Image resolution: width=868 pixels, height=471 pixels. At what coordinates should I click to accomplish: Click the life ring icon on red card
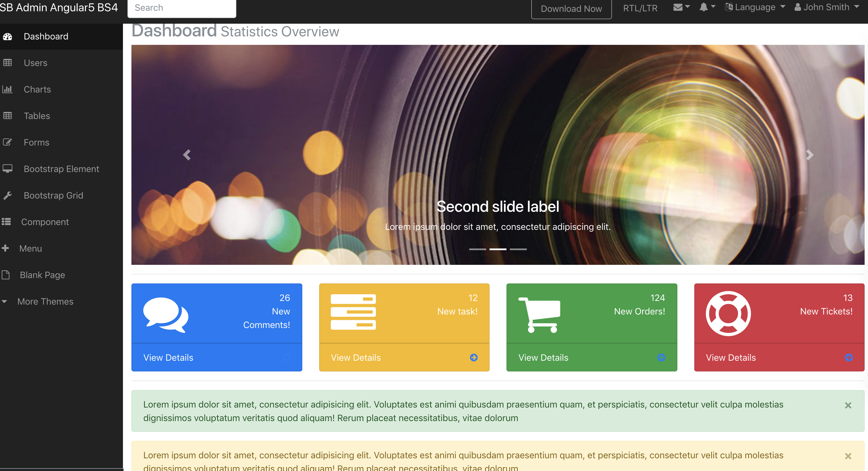tap(728, 313)
